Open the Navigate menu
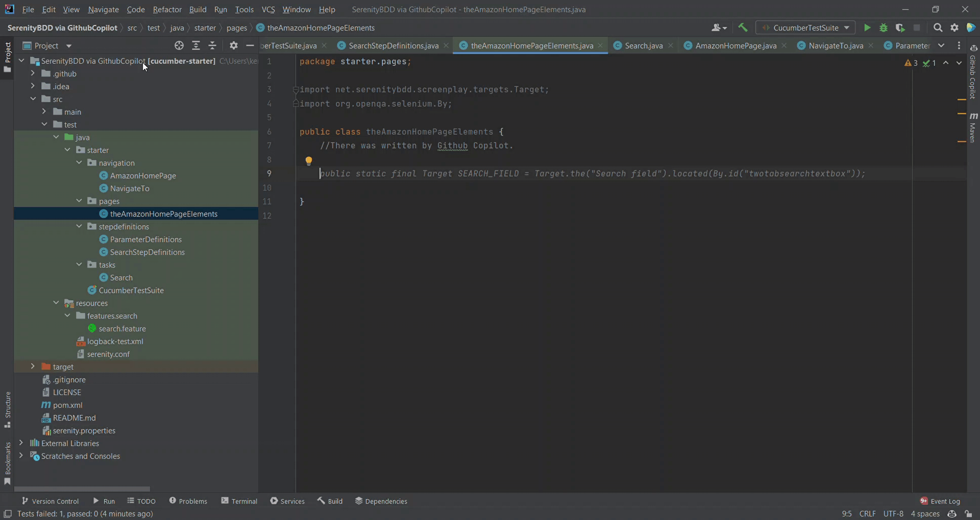The image size is (980, 520). 103,9
